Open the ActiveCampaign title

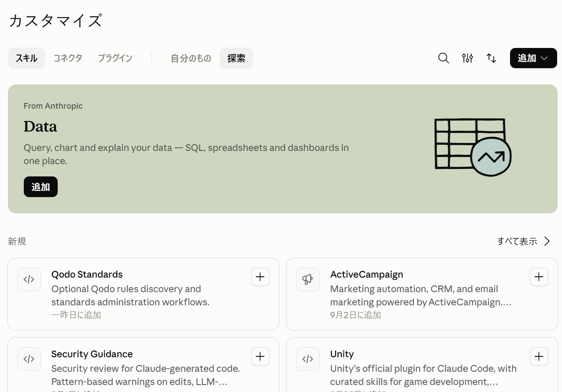click(367, 275)
